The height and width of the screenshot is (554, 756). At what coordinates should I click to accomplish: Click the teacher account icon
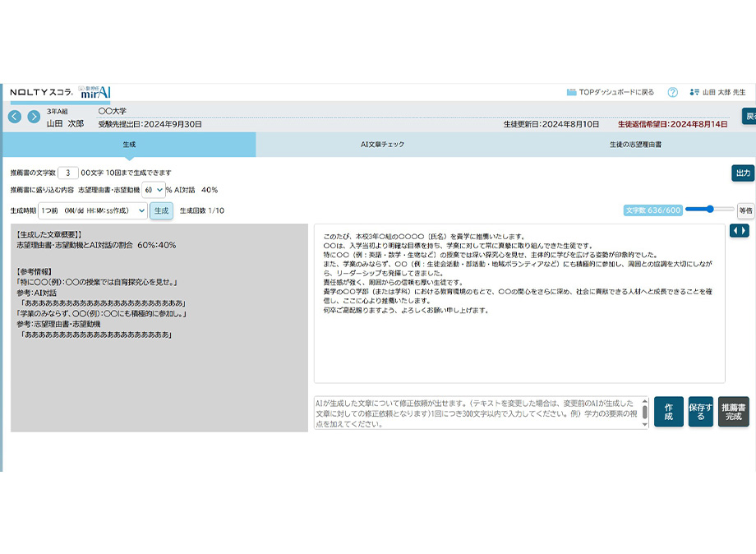694,93
